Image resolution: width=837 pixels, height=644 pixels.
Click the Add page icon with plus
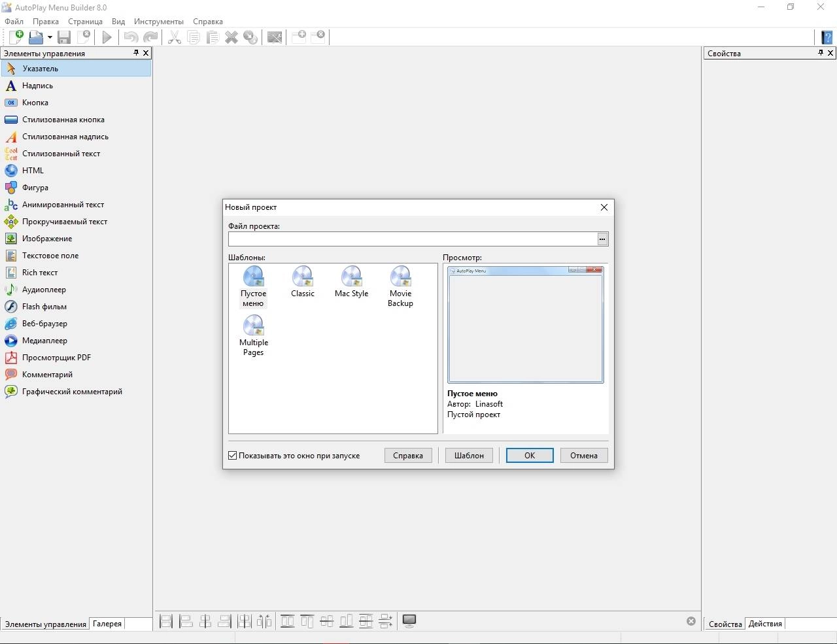tap(299, 37)
